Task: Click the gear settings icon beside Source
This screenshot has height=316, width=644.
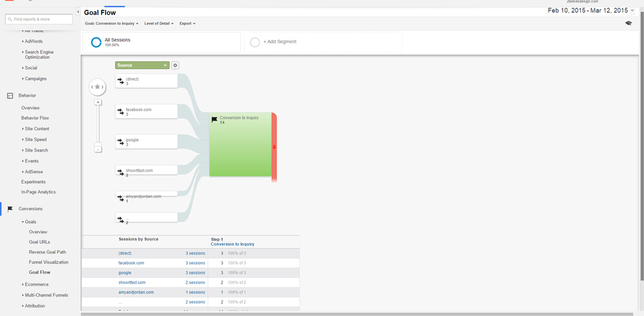Action: 175,65
